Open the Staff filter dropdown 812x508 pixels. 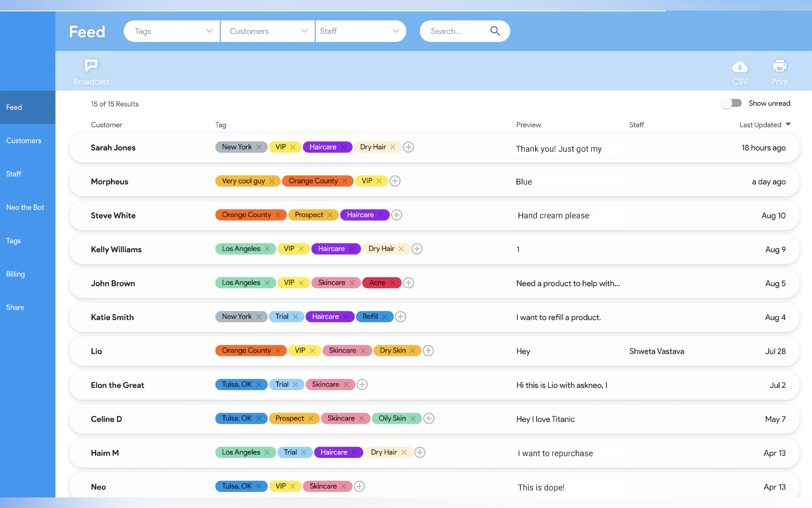(360, 31)
